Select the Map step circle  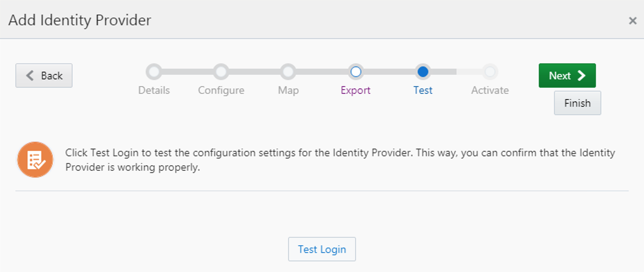[x=288, y=72]
